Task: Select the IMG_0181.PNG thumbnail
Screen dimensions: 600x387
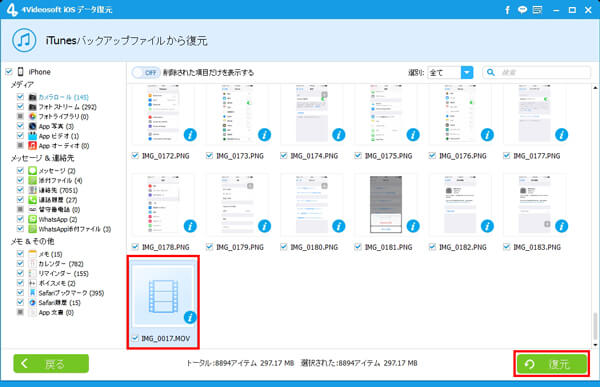Action: click(x=386, y=204)
